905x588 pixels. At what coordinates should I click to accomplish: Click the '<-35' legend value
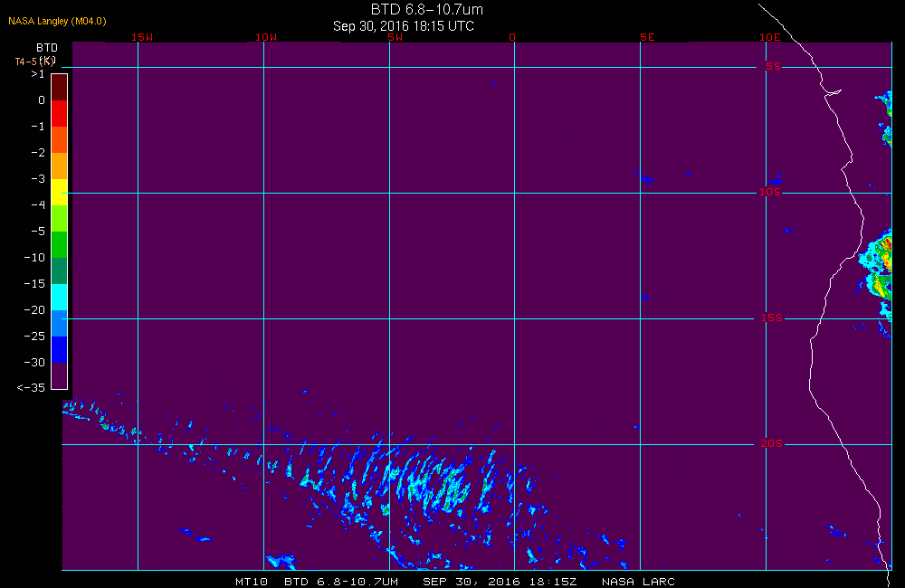coord(31,388)
